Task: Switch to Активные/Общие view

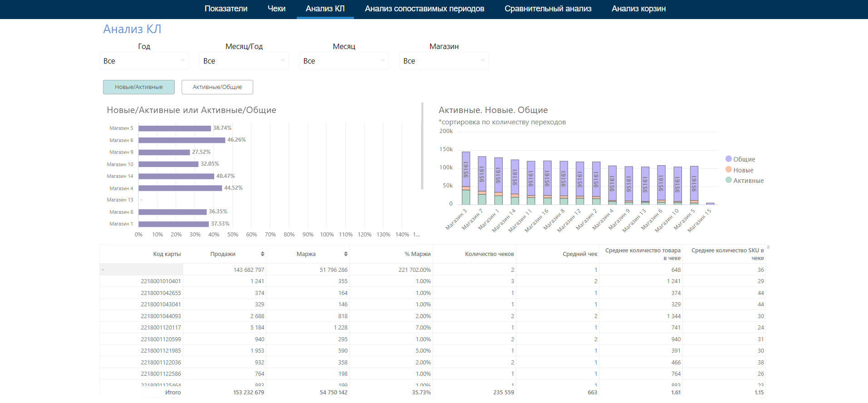Action: pyautogui.click(x=217, y=87)
